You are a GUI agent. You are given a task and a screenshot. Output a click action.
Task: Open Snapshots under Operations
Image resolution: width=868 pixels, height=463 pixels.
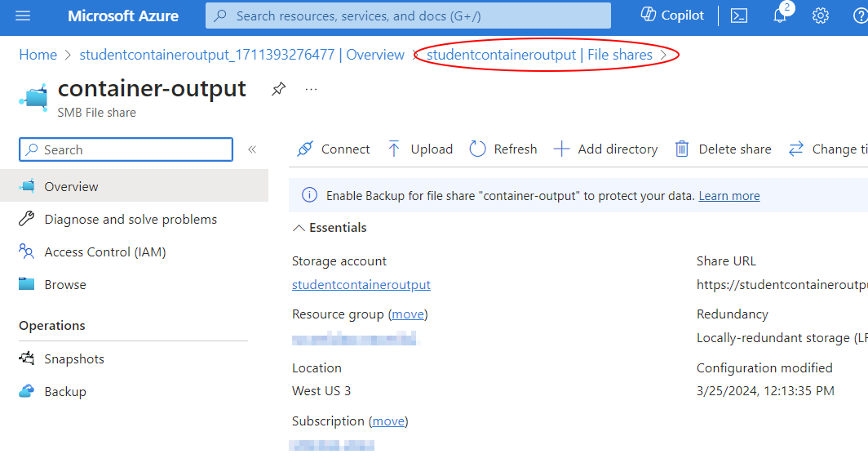(x=73, y=358)
